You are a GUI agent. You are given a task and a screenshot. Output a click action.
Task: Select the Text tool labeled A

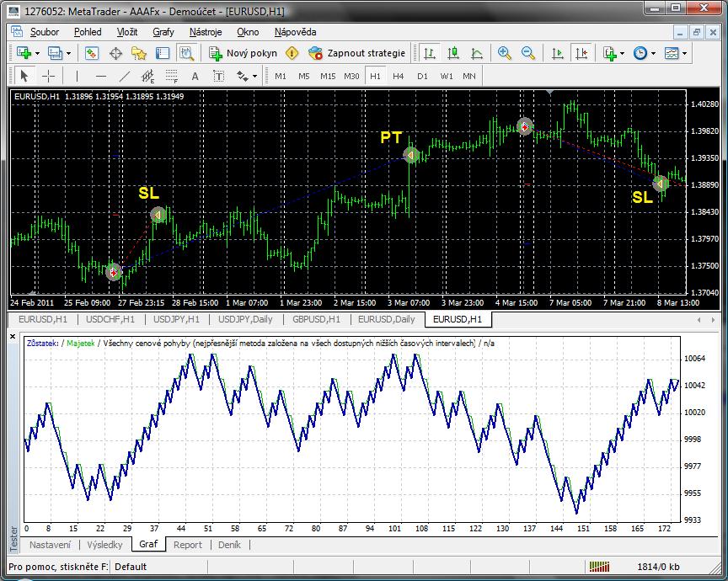coord(195,76)
